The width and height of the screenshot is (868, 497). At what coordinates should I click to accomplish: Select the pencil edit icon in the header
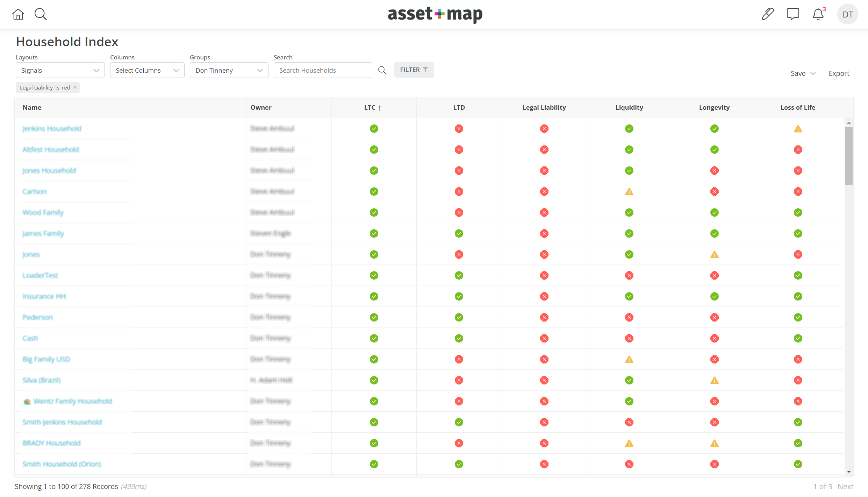[768, 14]
